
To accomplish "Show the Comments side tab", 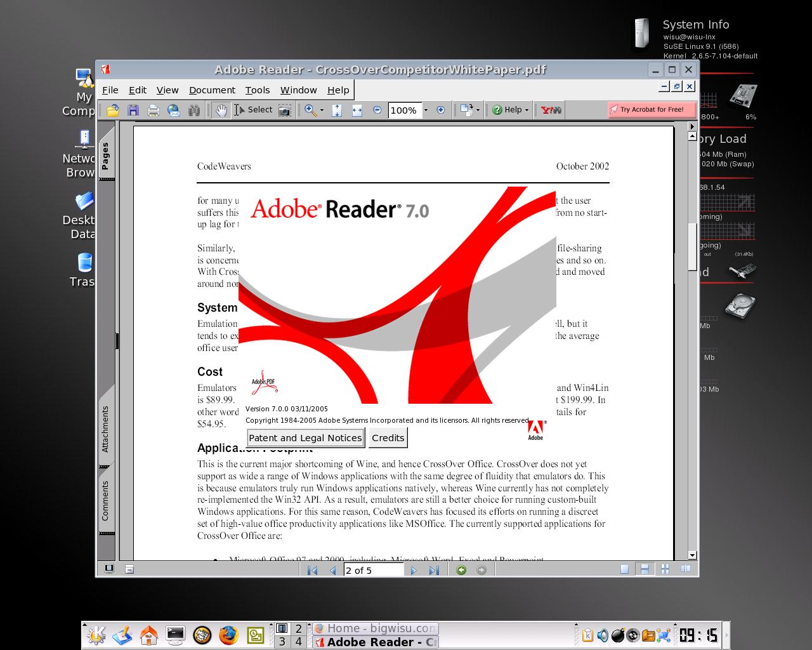I will [x=106, y=501].
